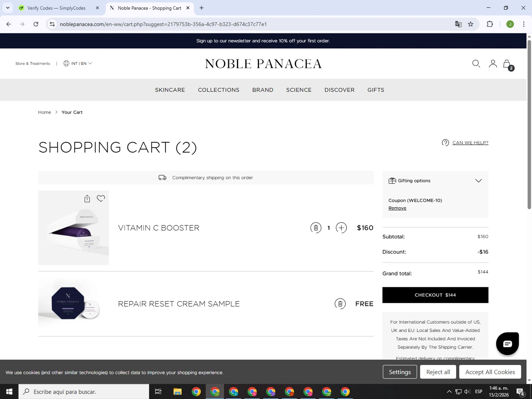Screen dimensions: 532x399
Task: Open Task View on the taskbar
Action: [x=158, y=392]
